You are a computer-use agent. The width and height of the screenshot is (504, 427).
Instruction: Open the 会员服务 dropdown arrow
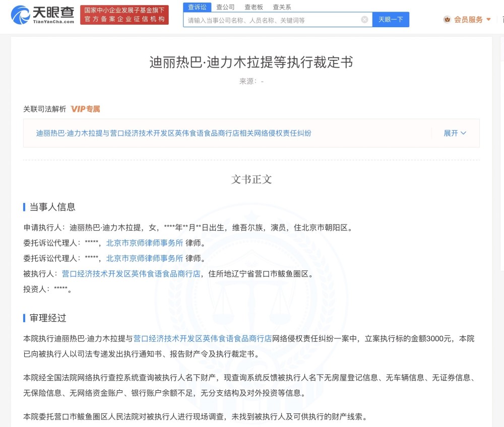click(x=488, y=20)
